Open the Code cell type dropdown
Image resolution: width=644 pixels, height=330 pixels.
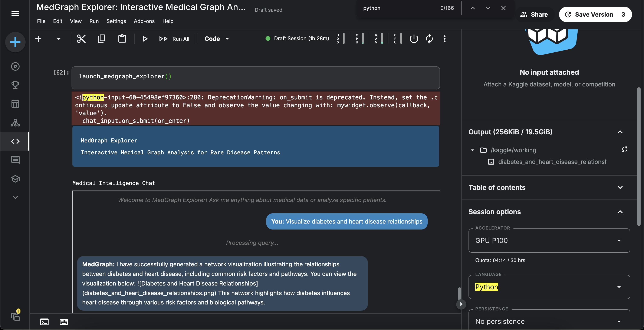tap(217, 39)
